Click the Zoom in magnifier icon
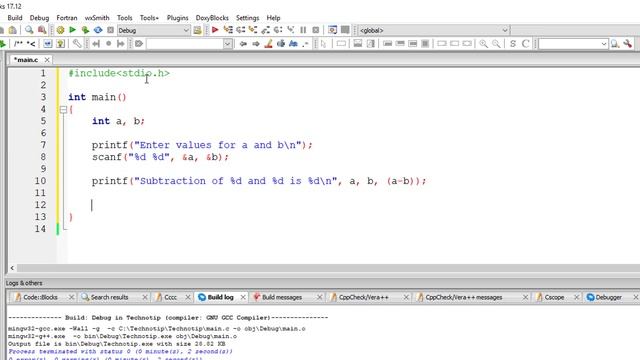640x360 pixels. pyautogui.click(x=483, y=44)
